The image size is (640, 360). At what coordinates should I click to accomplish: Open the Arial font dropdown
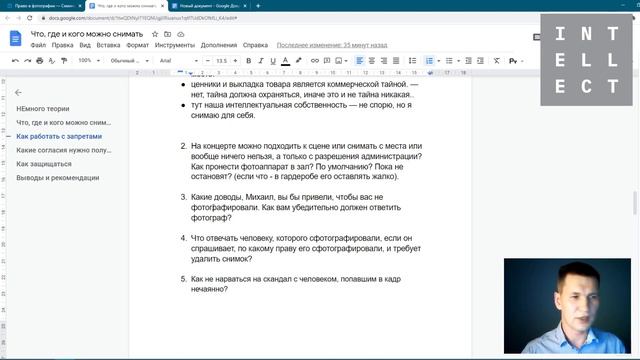tap(178, 61)
